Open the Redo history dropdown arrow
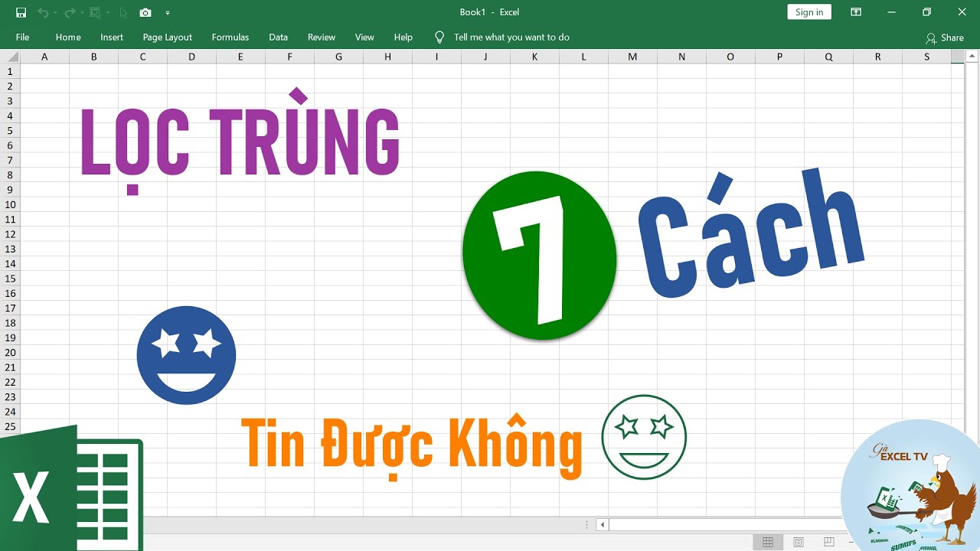Screen dimensions: 980x551 (x=82, y=12)
